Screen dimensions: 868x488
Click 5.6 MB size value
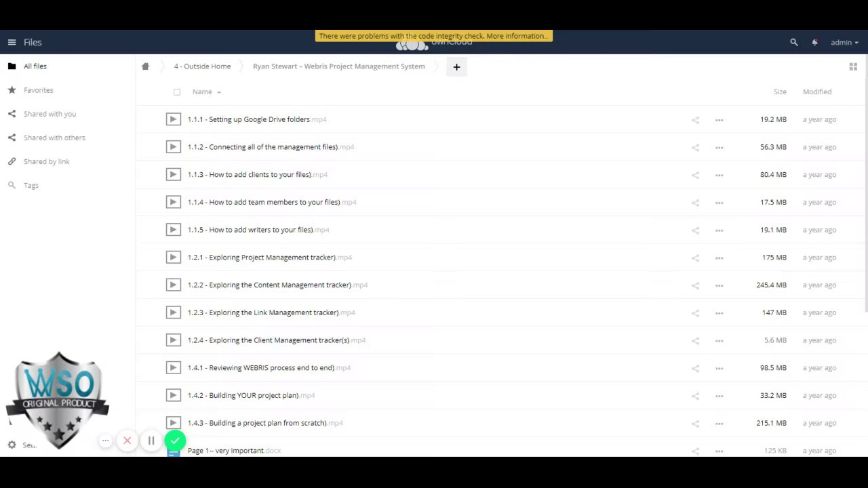[x=775, y=340]
